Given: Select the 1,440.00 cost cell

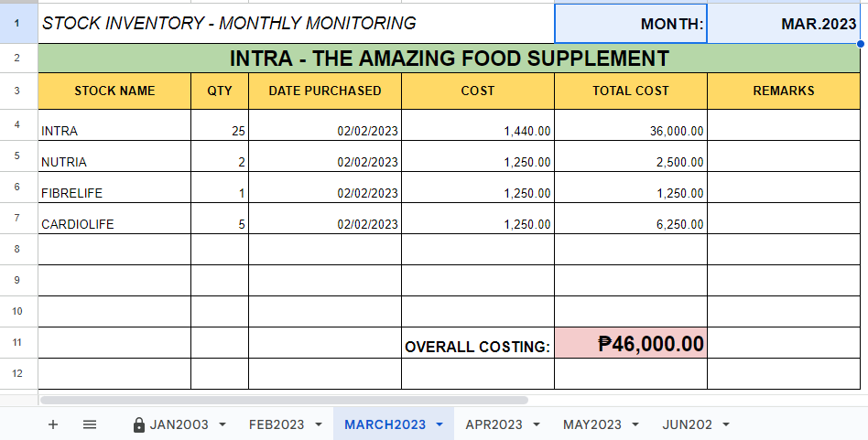Looking at the screenshot, I should [x=478, y=125].
